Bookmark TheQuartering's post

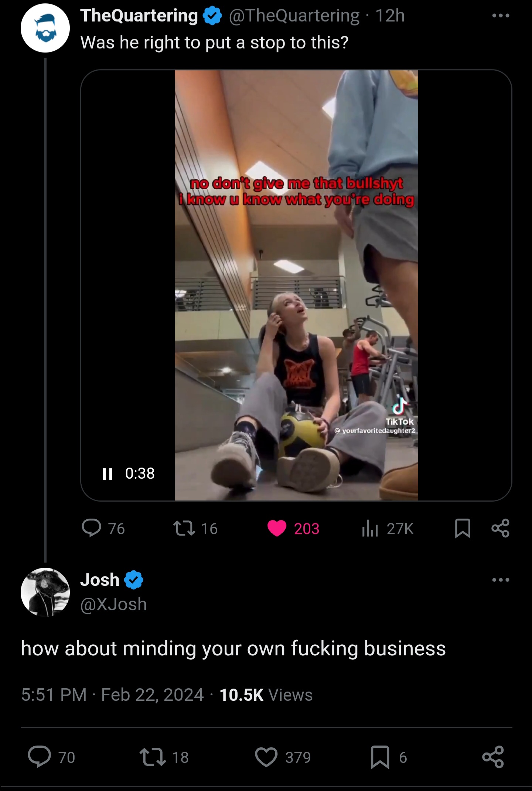(463, 528)
